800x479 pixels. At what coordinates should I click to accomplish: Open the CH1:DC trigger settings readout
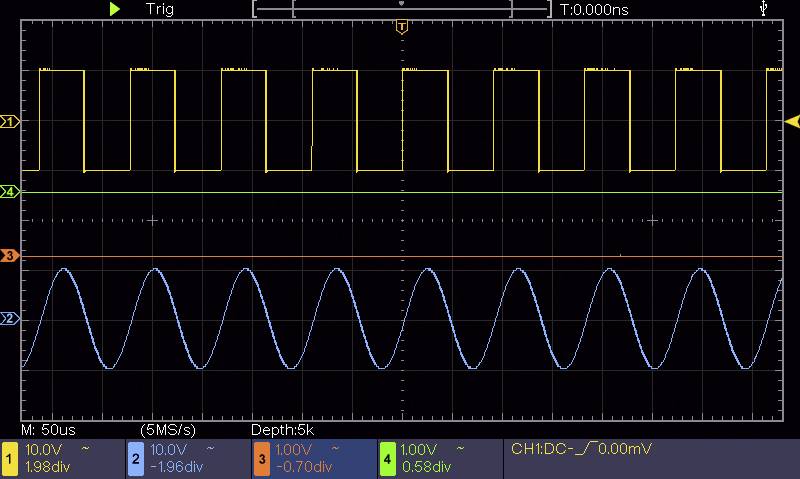[581, 449]
